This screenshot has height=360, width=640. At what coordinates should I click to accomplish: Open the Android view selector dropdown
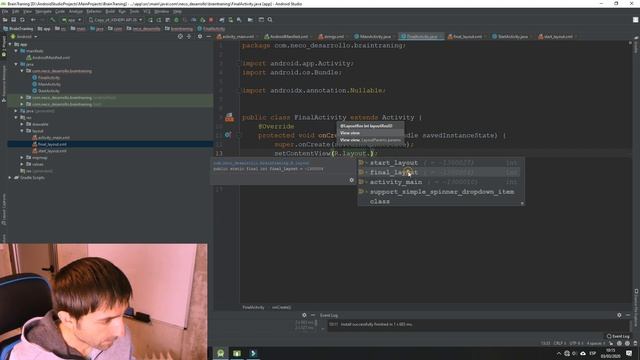click(x=24, y=36)
